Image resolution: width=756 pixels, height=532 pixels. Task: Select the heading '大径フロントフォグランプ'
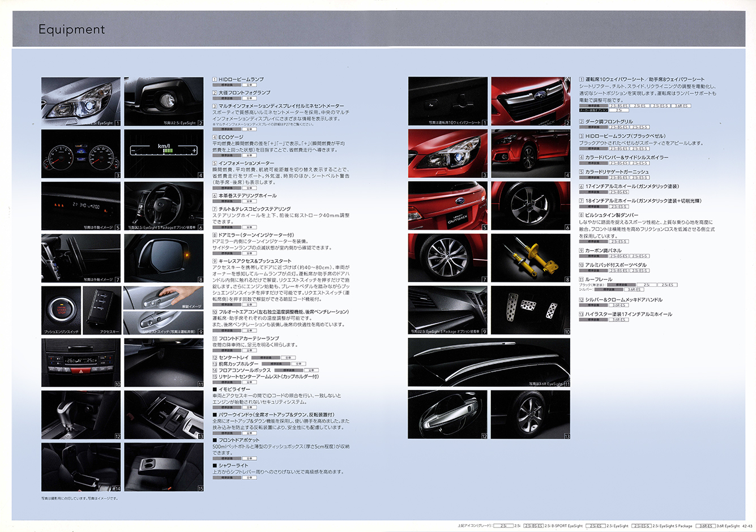tap(244, 93)
